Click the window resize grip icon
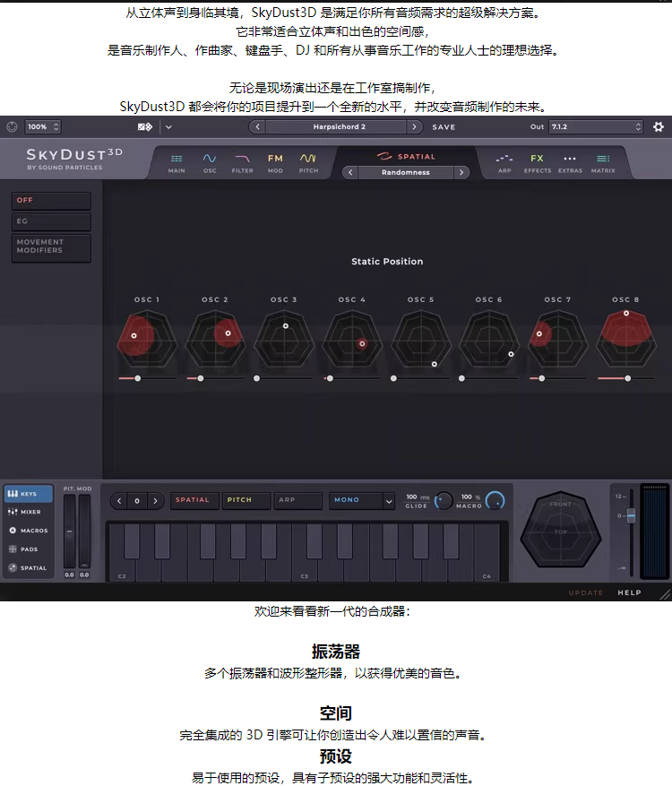Viewport: 672px width, 786px height. tap(665, 594)
